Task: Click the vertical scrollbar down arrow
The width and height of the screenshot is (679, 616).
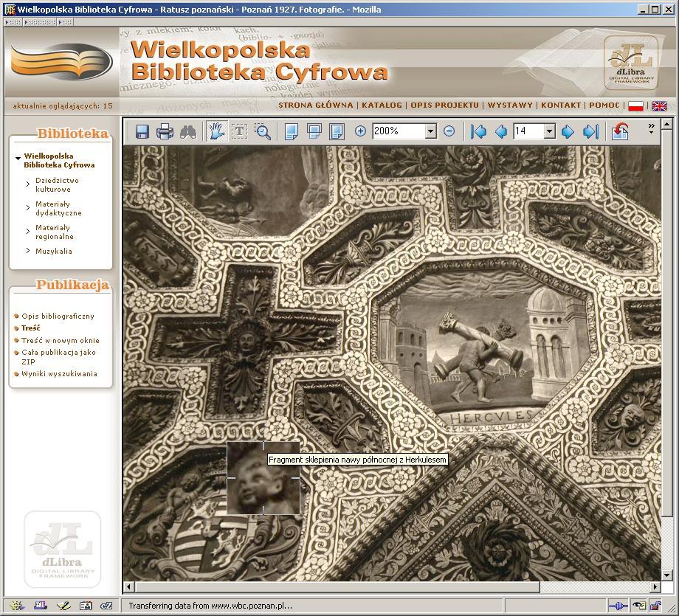Action: point(667,575)
